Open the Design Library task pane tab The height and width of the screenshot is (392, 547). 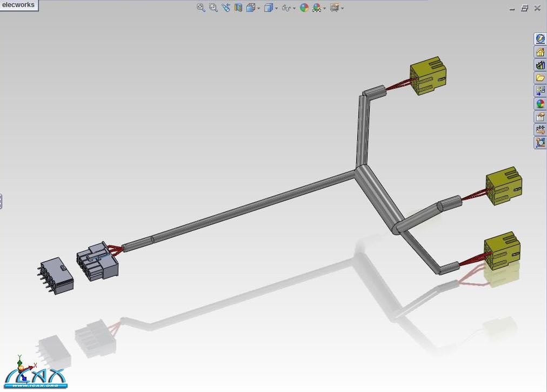[540, 65]
